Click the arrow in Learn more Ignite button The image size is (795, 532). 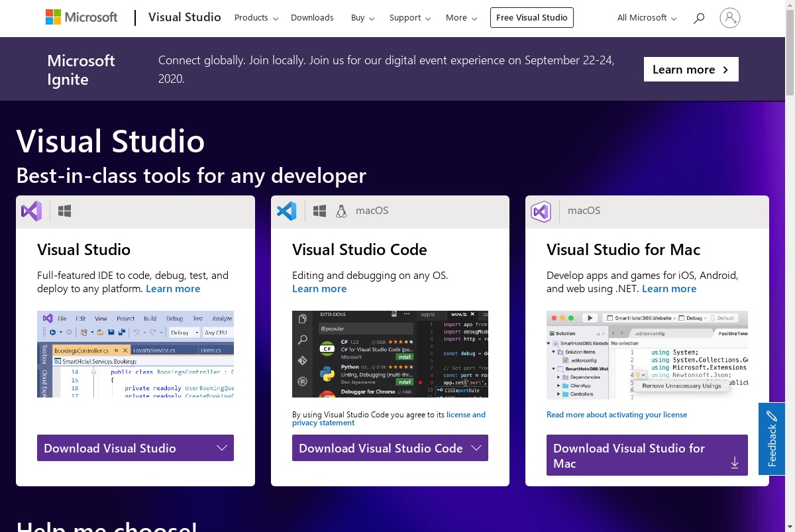click(725, 70)
